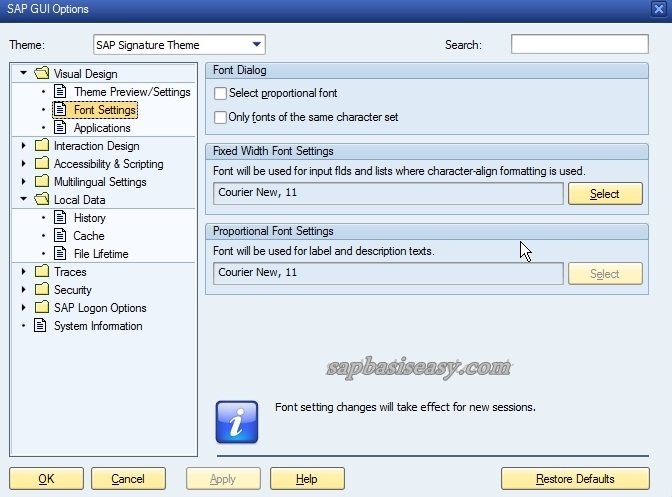Click the Visual Design folder icon

point(41,74)
